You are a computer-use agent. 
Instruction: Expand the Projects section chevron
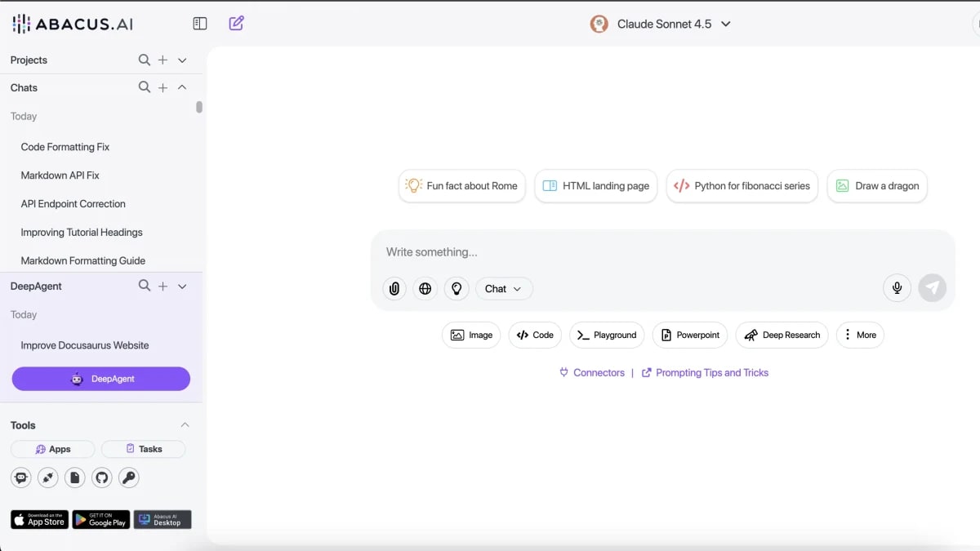pyautogui.click(x=182, y=60)
